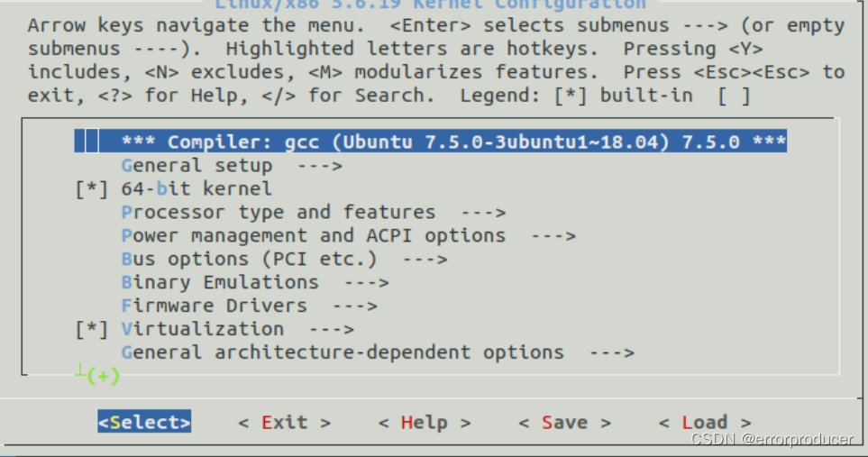Open Bus options (PCI etc.) submenu
The image size is (868, 457).
point(284,259)
